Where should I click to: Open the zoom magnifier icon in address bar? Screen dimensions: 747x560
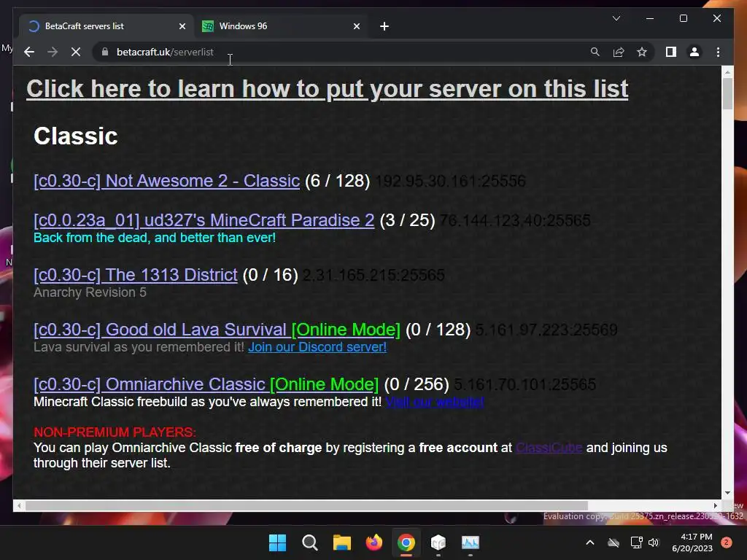(x=595, y=52)
